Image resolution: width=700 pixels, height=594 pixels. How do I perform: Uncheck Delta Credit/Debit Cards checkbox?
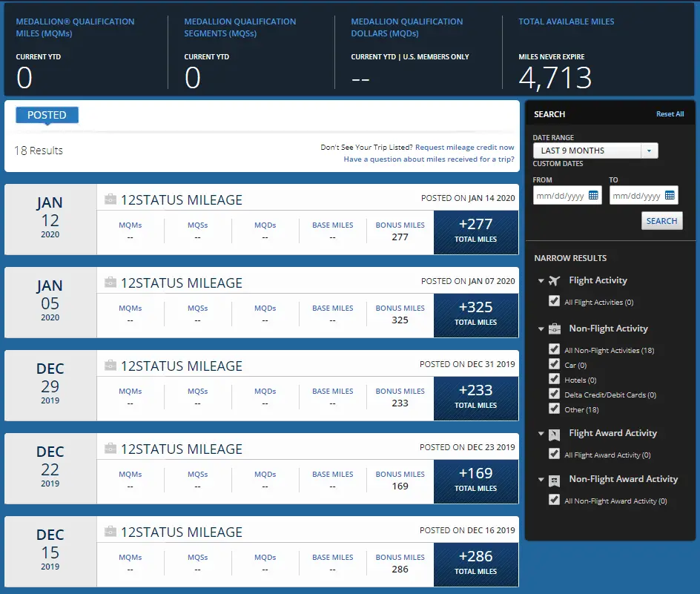pyautogui.click(x=554, y=394)
